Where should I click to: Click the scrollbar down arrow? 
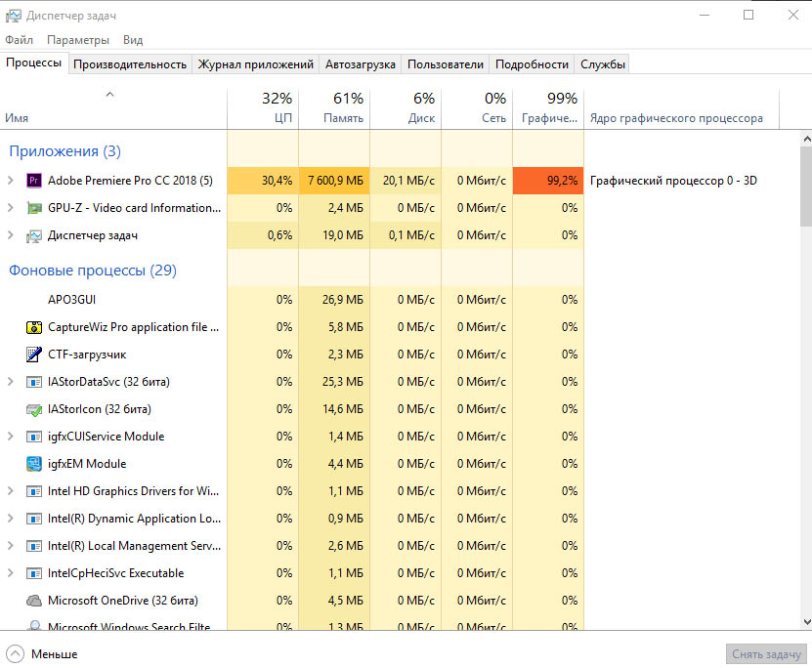pyautogui.click(x=806, y=621)
